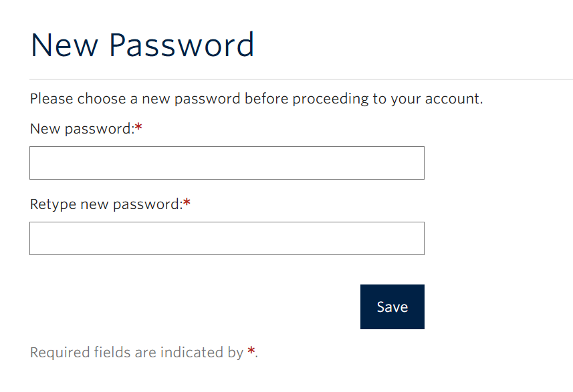Click the red asterisk beside Retype new password
573x392 pixels.
[187, 200]
